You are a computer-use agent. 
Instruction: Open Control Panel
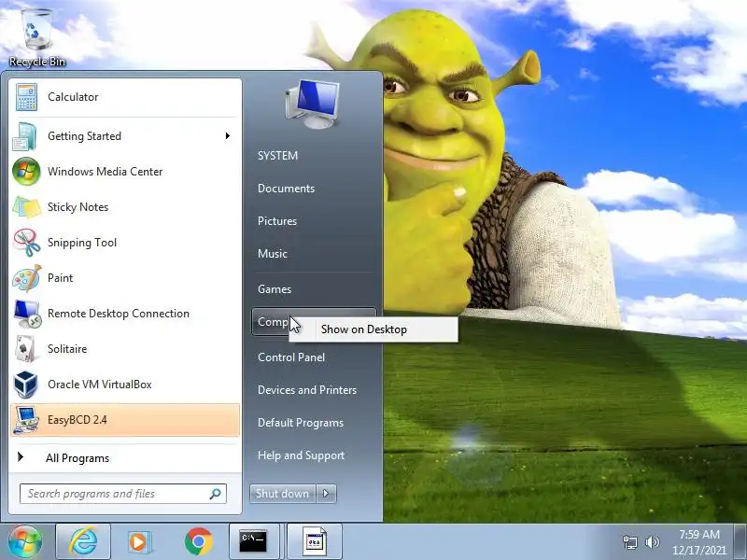click(x=291, y=357)
